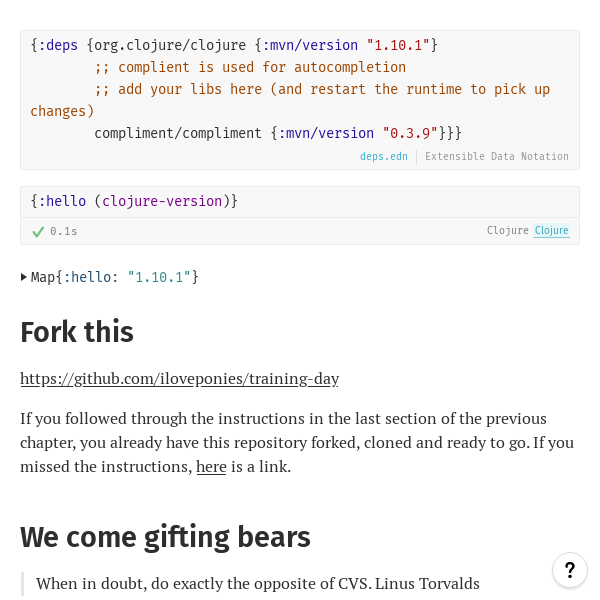Click the autocompletion comment line in deps
Screen dimensions: 600x600
[250, 67]
